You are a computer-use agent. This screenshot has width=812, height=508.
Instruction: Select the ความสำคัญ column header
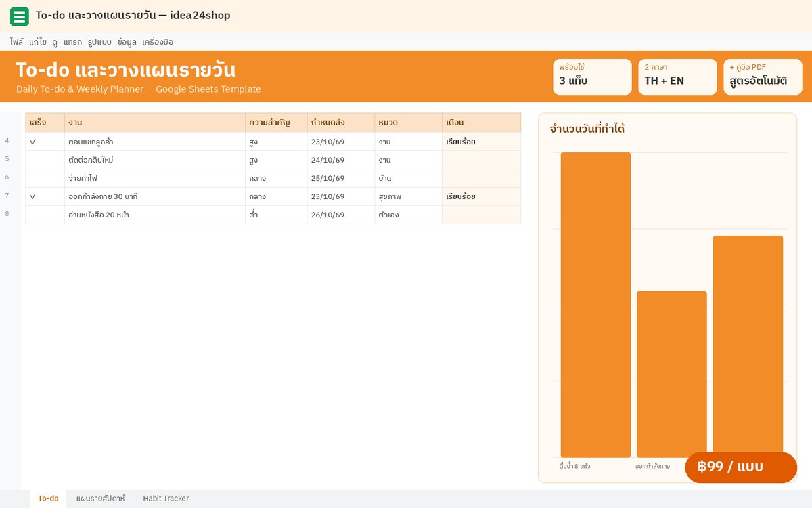coord(276,123)
